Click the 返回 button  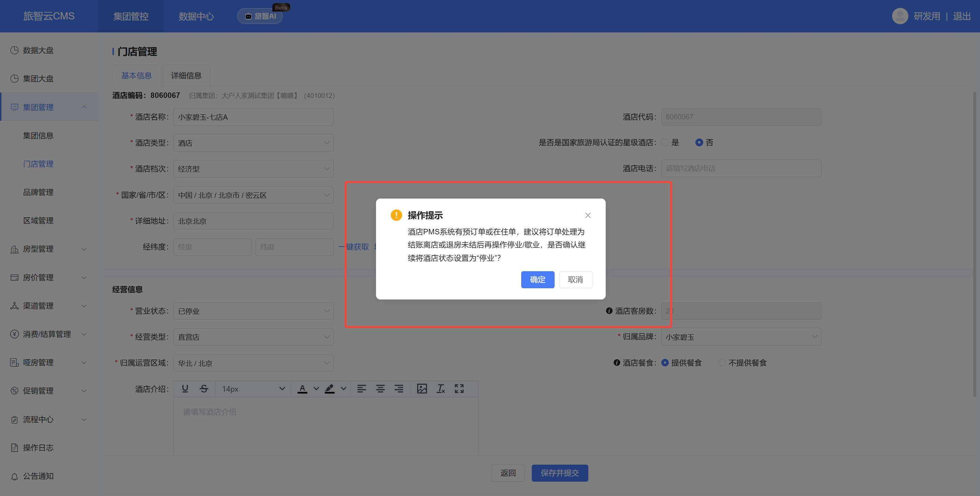point(508,473)
